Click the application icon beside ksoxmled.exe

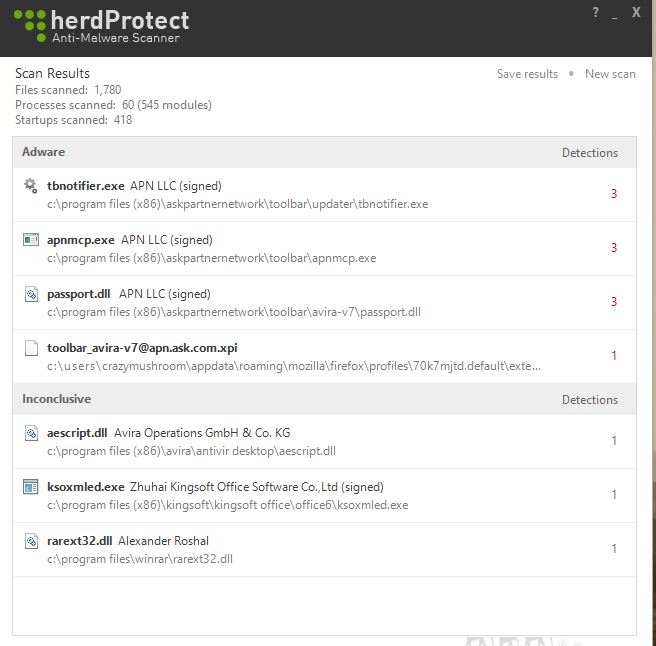coord(30,487)
